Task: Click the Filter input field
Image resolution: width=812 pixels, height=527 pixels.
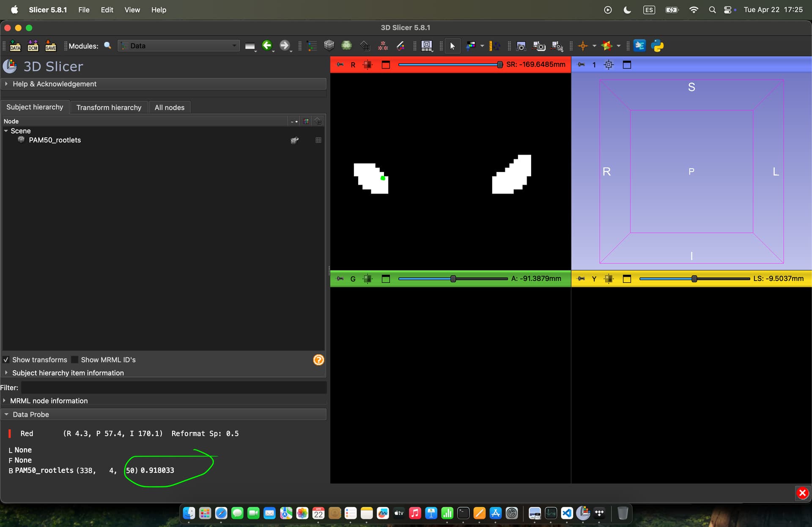Action: pyautogui.click(x=174, y=388)
